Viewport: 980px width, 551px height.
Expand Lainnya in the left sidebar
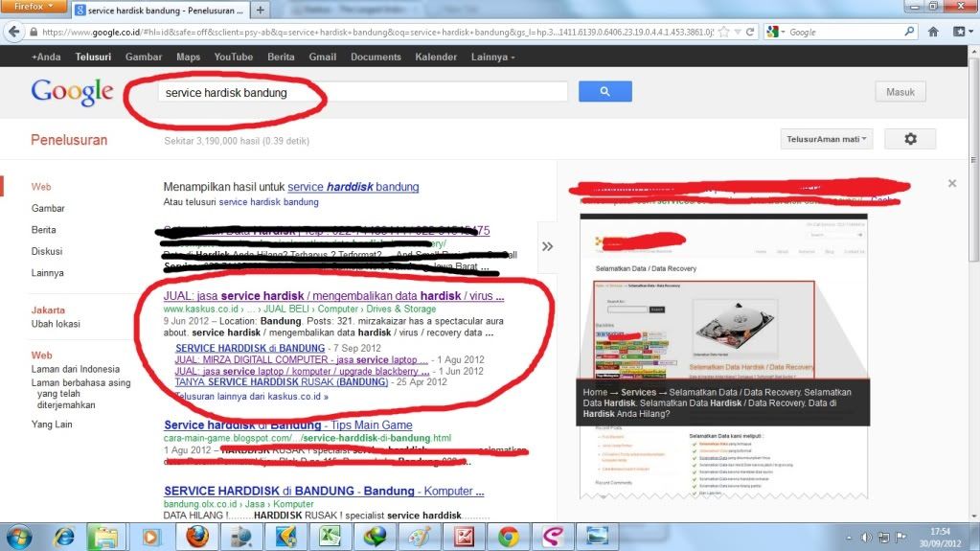(48, 273)
